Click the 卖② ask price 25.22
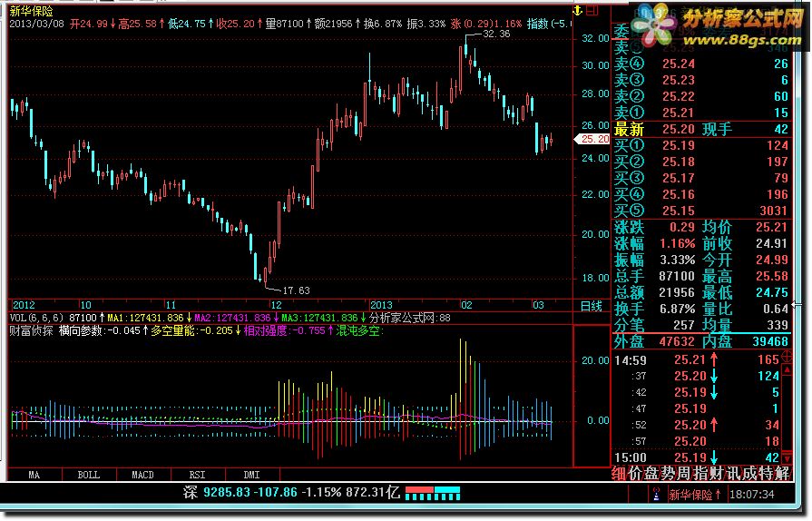Image resolution: width=812 pixels, height=521 pixels. (679, 96)
